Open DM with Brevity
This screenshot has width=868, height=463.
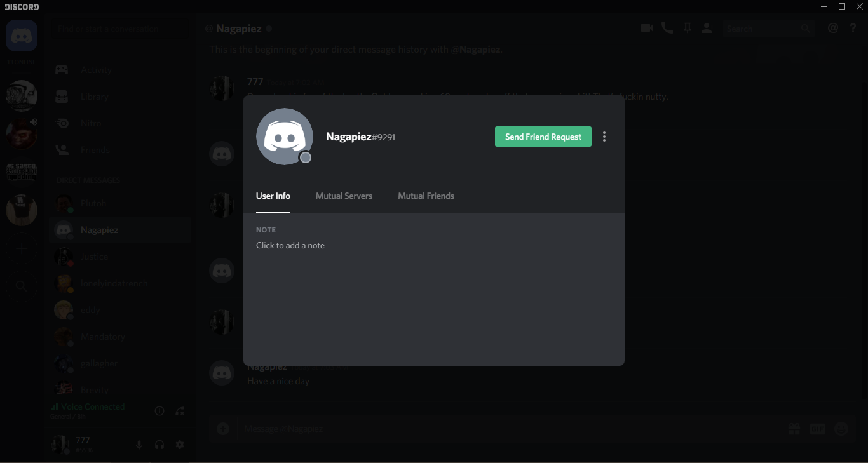click(120, 388)
